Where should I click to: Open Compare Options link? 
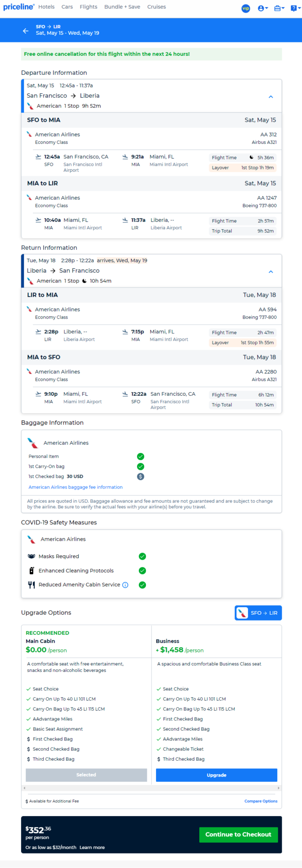click(261, 801)
